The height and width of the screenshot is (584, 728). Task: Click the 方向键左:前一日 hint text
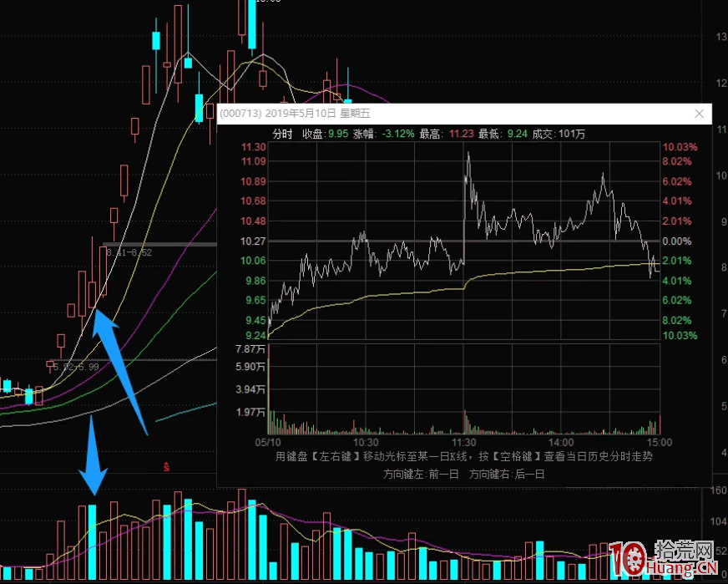[x=421, y=475]
